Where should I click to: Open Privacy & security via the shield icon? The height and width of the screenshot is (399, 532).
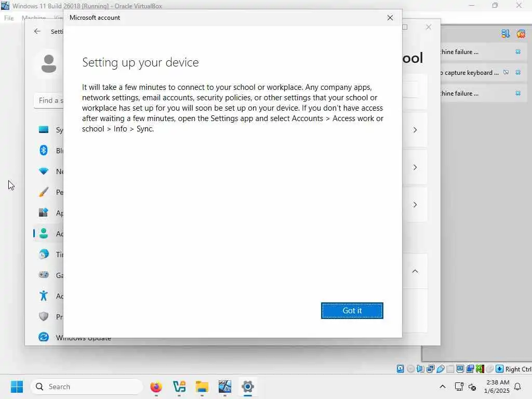(44, 316)
